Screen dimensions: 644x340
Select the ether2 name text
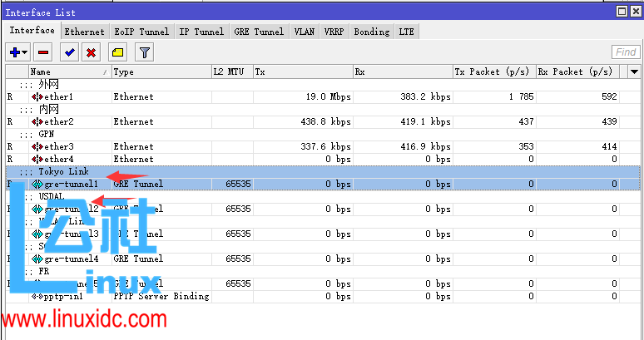click(x=58, y=122)
